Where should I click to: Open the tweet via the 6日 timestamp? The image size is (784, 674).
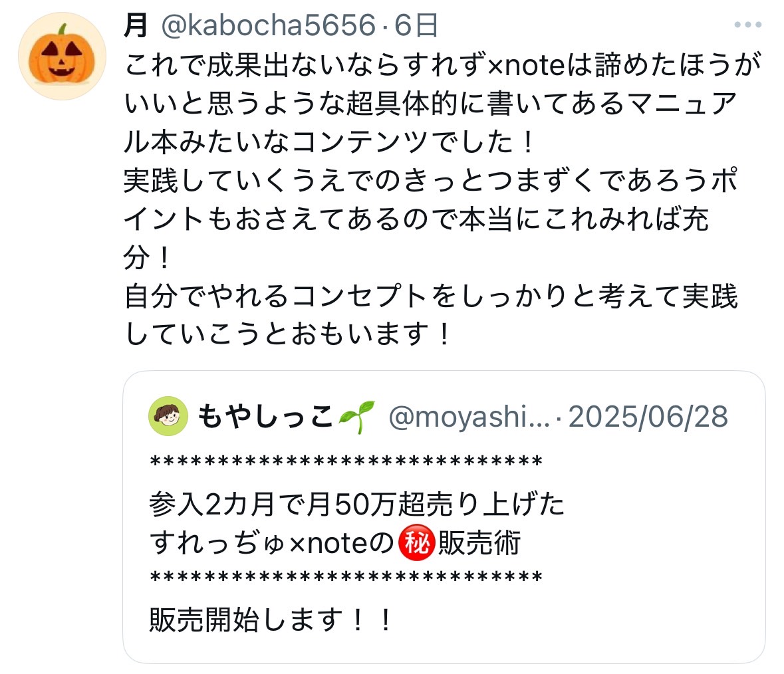[416, 25]
